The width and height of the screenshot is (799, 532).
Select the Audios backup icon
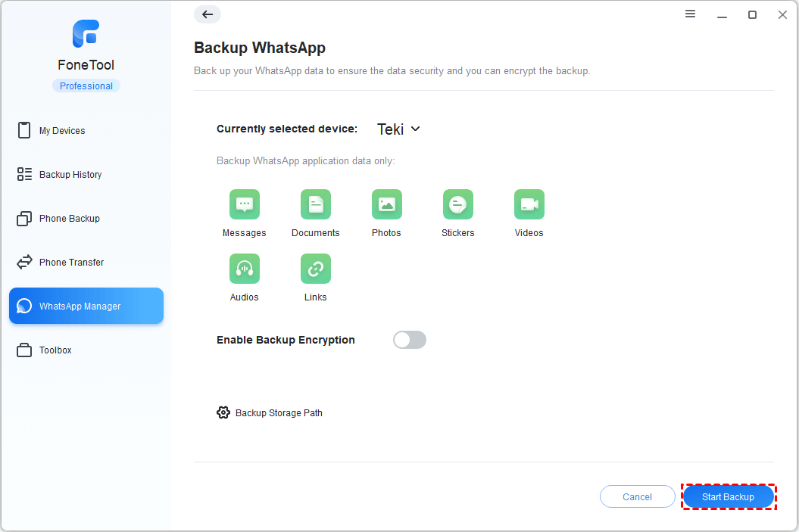coord(244,268)
